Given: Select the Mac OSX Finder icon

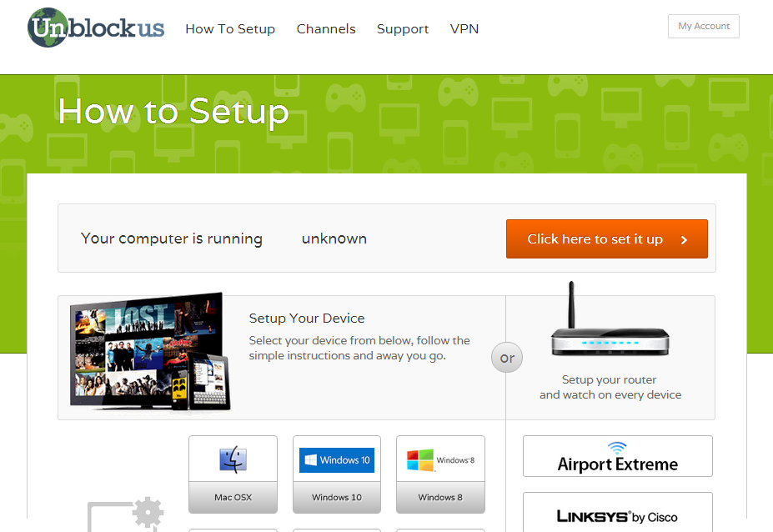Looking at the screenshot, I should (233, 459).
